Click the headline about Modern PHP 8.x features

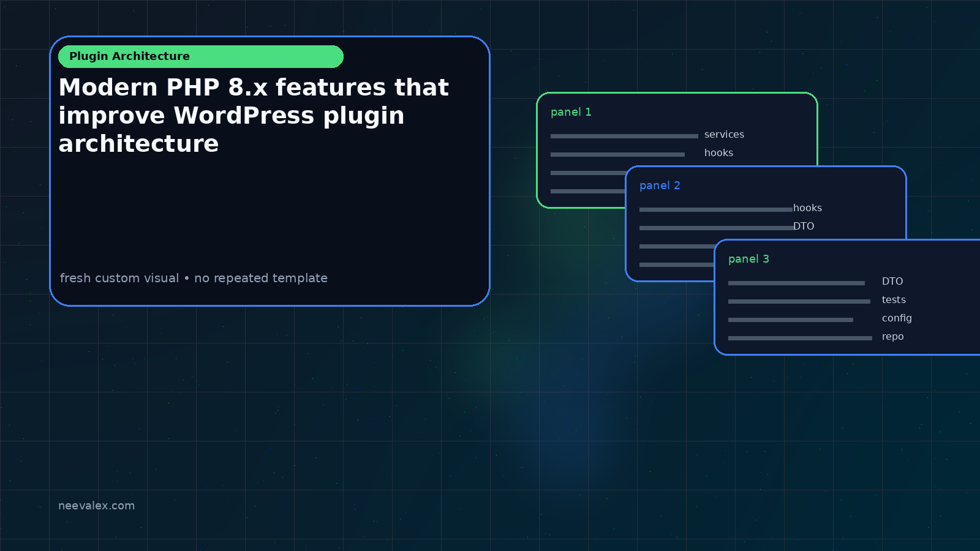tap(254, 116)
